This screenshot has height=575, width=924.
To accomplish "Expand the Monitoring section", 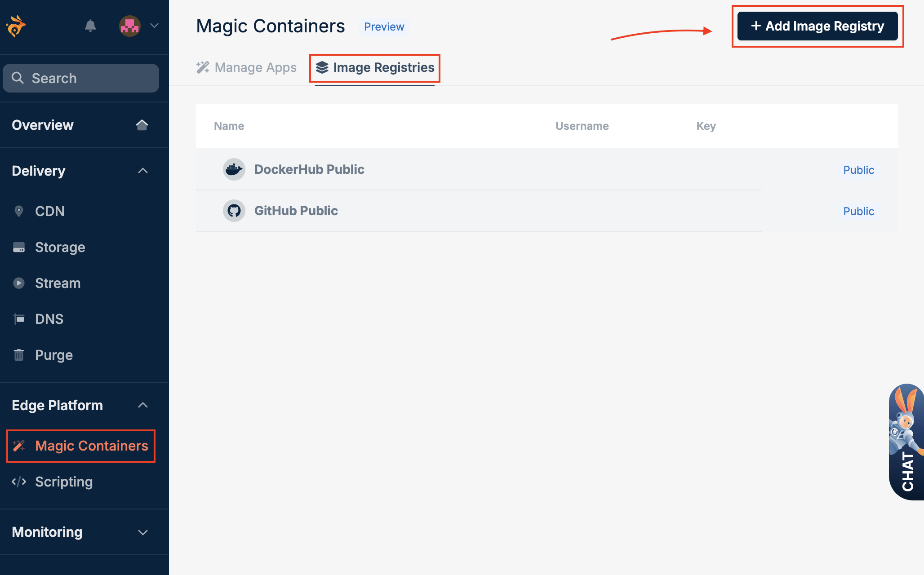I will pyautogui.click(x=142, y=532).
